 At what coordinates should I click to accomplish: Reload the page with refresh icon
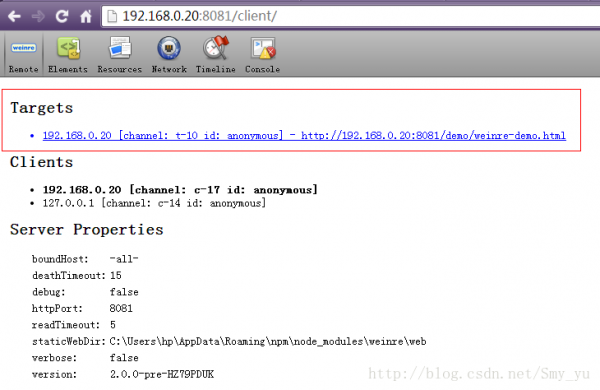(62, 16)
